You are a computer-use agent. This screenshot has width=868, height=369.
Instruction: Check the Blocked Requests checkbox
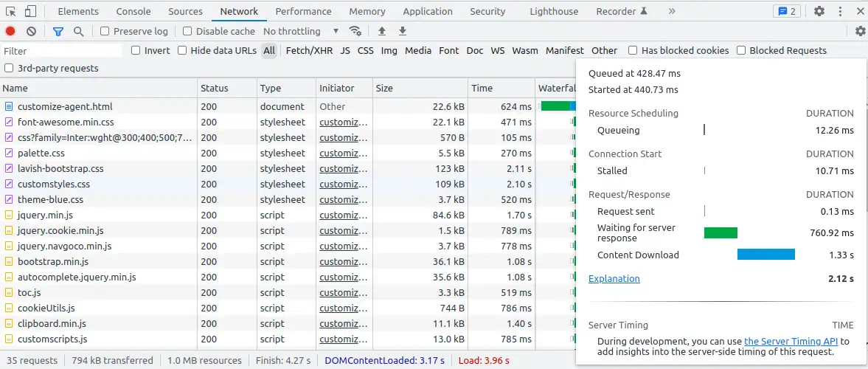point(741,50)
